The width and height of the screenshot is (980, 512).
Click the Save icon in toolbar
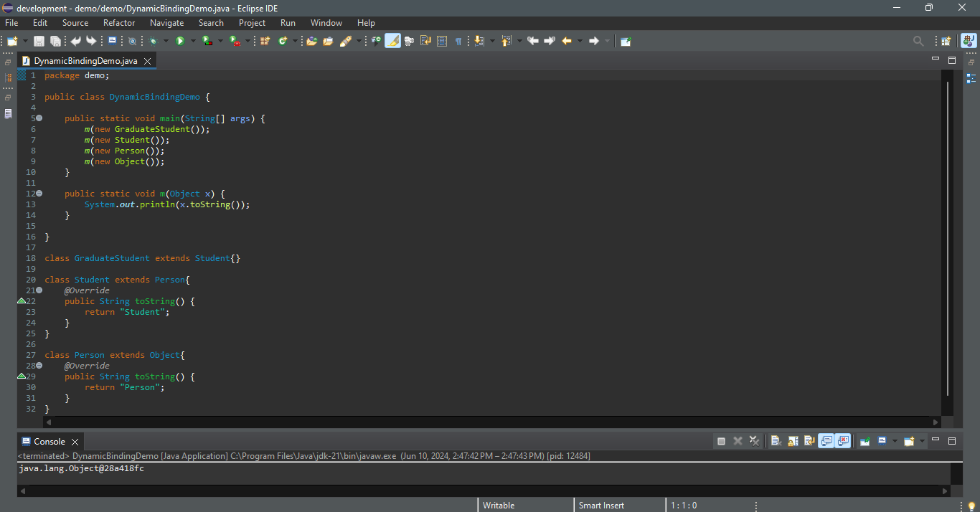pos(39,42)
